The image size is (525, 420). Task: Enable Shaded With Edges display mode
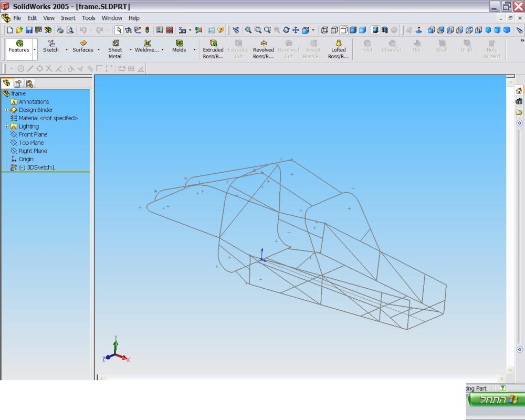pos(353,30)
